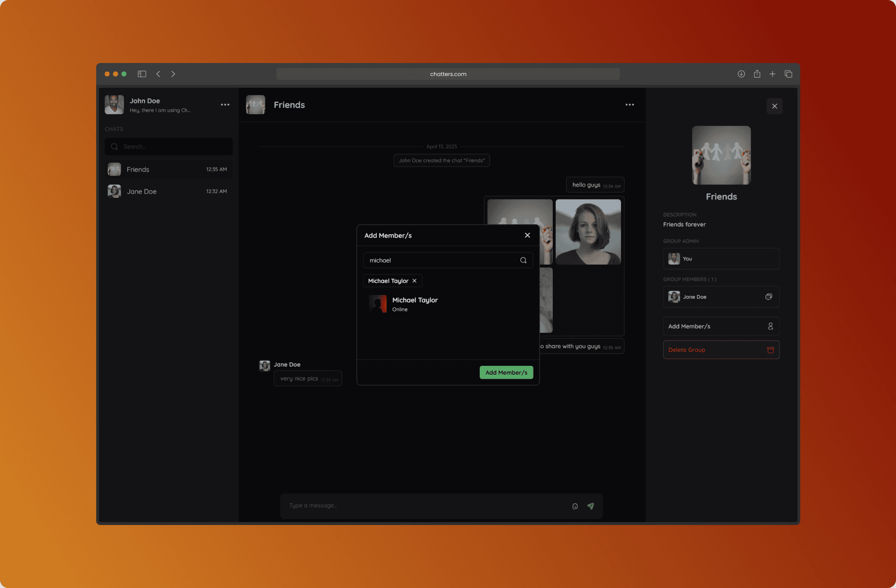Remove Michael Taylor selected chip
This screenshot has height=588, width=896.
pos(415,281)
